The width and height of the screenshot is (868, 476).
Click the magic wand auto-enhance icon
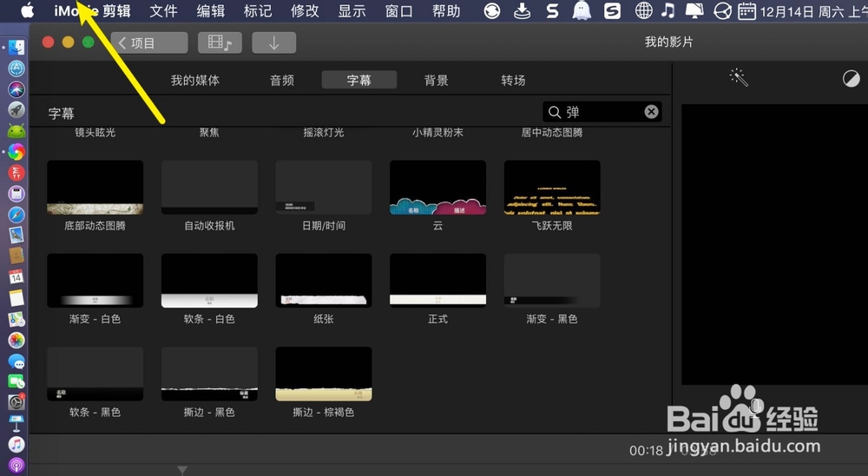coord(739,77)
